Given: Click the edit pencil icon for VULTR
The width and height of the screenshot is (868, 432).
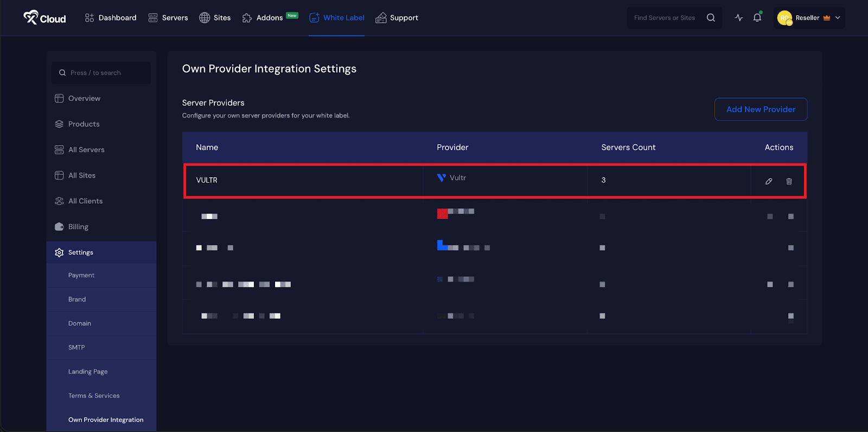Looking at the screenshot, I should pos(769,181).
